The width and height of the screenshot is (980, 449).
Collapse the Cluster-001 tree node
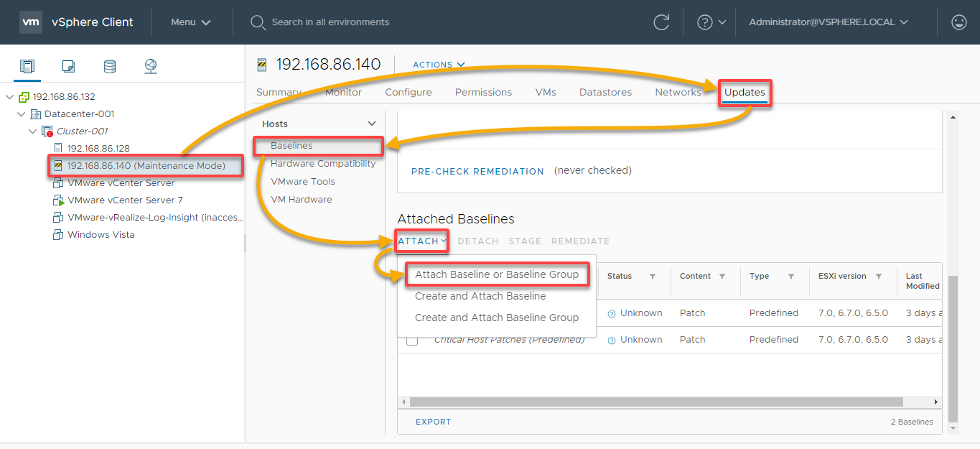coord(32,131)
